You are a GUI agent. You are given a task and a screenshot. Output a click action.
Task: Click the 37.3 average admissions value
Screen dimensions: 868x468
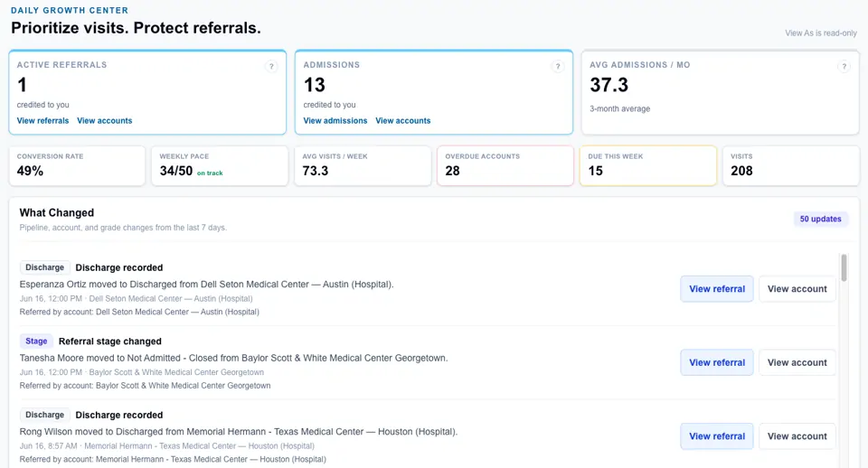coord(609,85)
